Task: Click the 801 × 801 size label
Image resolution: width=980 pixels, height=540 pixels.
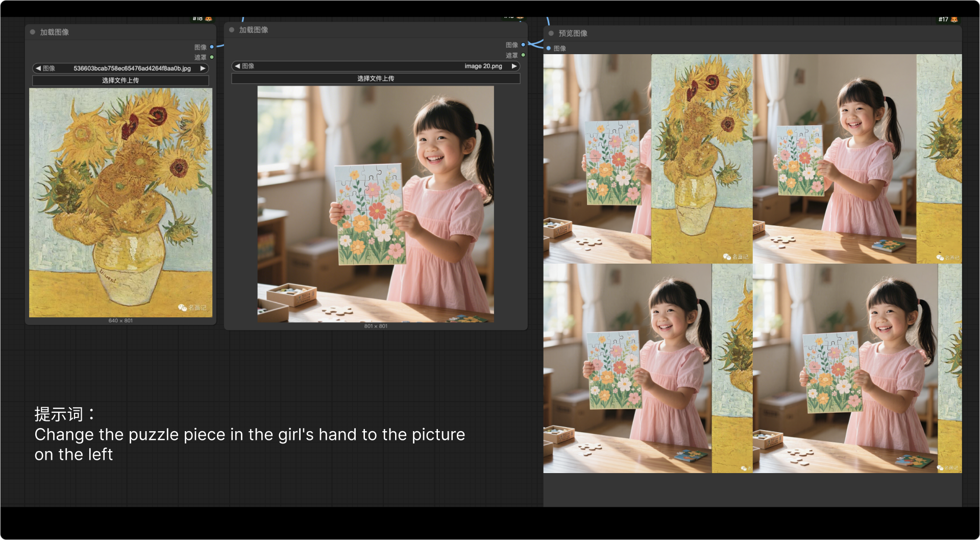Action: [376, 326]
